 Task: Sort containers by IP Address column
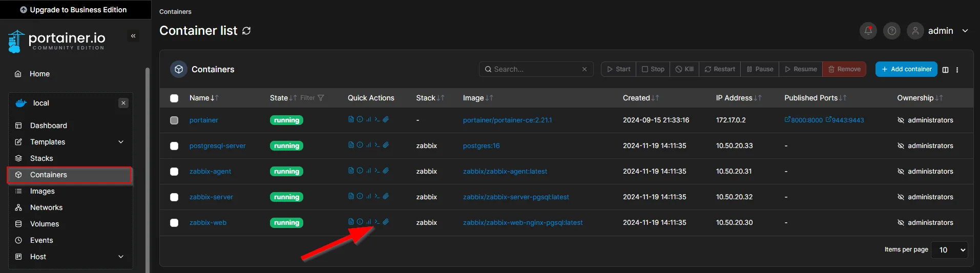(x=739, y=98)
